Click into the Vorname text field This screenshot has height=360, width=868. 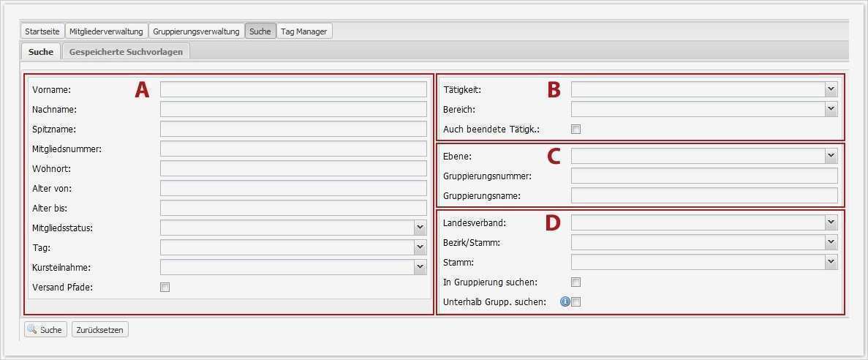tap(293, 89)
